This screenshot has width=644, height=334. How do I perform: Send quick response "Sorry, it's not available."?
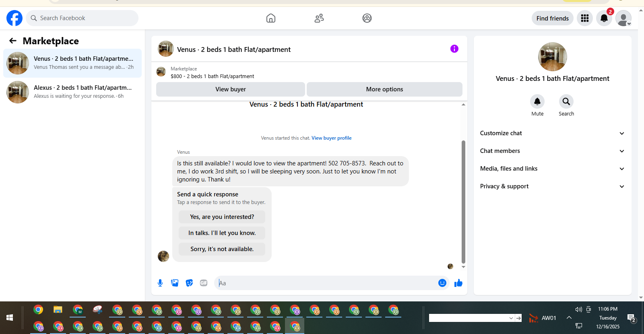pyautogui.click(x=222, y=249)
